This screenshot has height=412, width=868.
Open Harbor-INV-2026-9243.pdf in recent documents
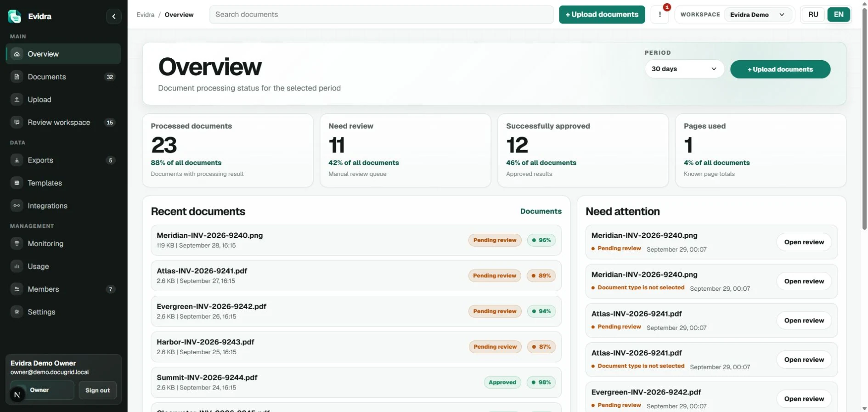[356, 347]
